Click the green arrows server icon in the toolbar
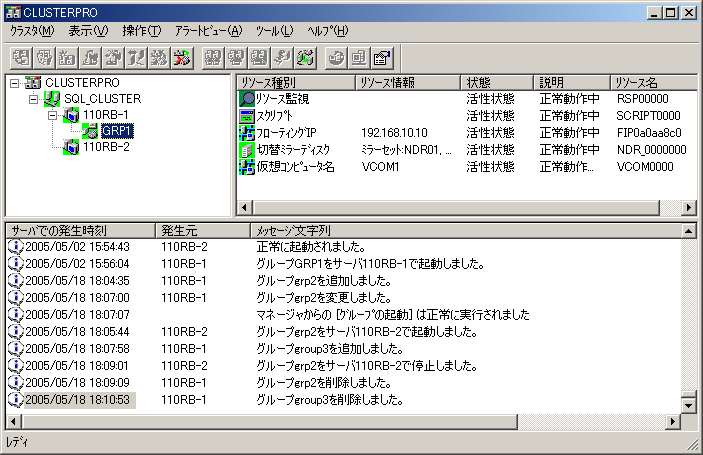Viewport: 703px width, 455px height. [x=305, y=58]
